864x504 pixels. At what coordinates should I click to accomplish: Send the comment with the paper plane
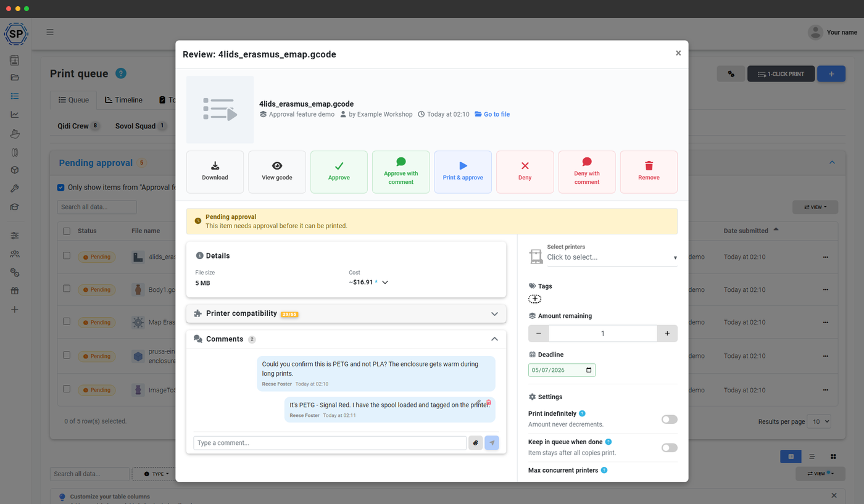tap(492, 443)
